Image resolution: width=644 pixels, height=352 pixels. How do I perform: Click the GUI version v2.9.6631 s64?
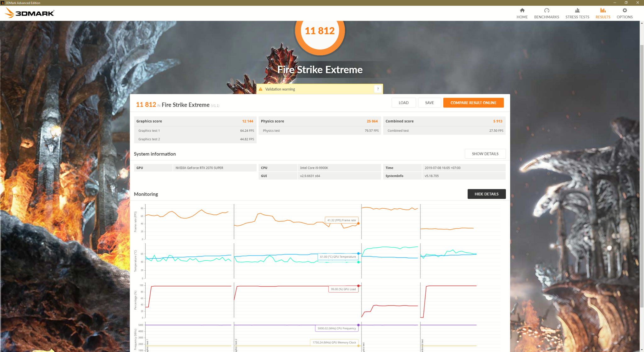310,176
